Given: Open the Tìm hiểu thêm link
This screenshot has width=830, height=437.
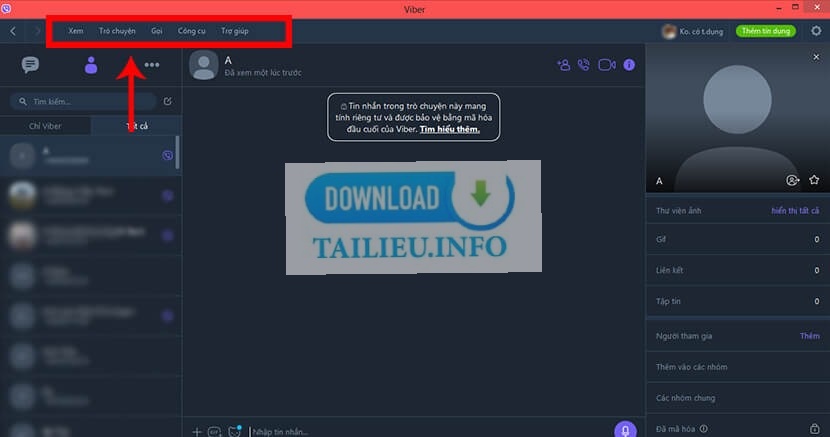Looking at the screenshot, I should point(449,129).
